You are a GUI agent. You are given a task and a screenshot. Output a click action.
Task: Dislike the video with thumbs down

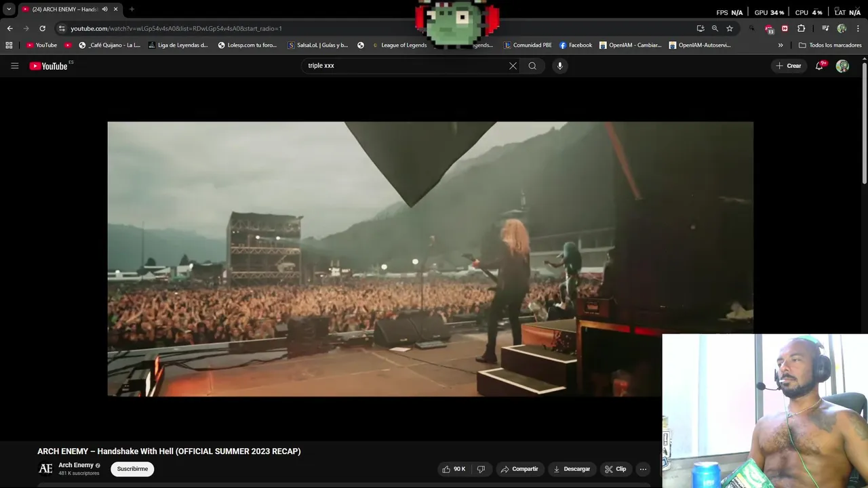tap(481, 469)
